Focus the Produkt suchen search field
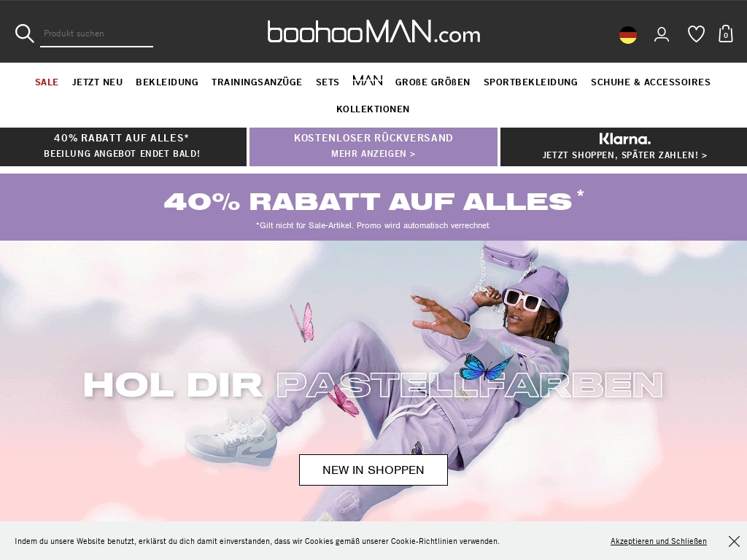The width and height of the screenshot is (747, 560). pos(97,34)
